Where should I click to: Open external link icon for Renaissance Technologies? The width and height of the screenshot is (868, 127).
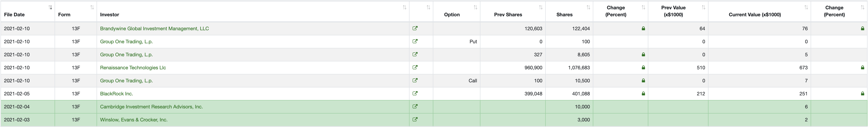click(415, 67)
